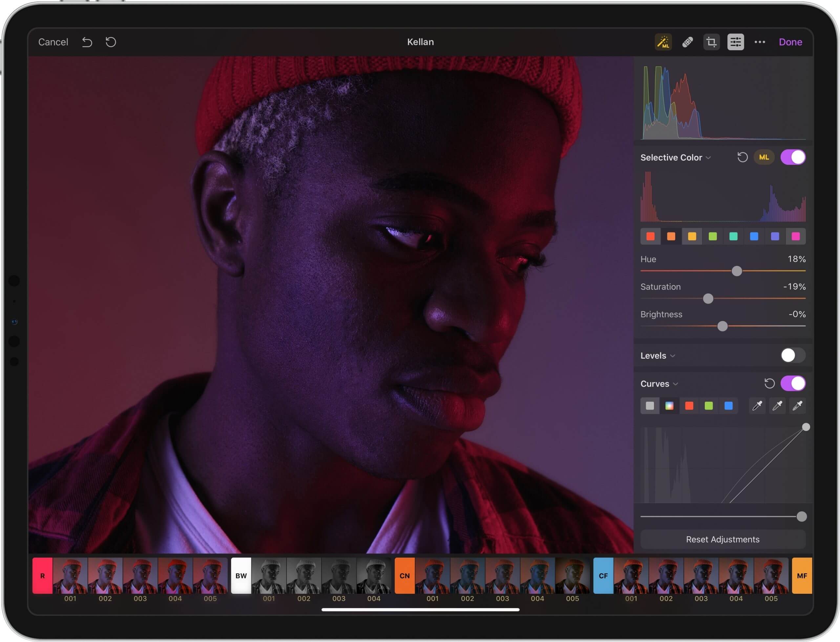Click the undo arrow icon
The width and height of the screenshot is (840, 642).
click(87, 42)
